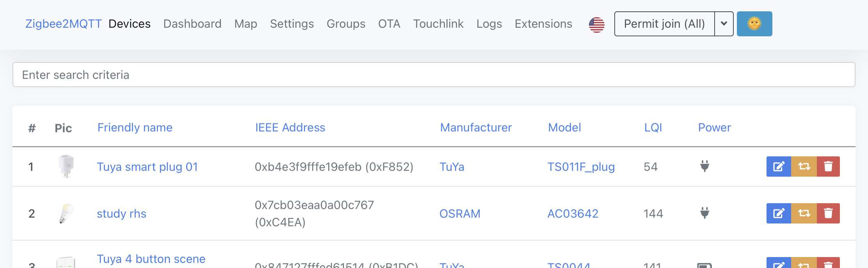Click LQI value 54
Viewport: 868px width, 268px height.
(x=651, y=167)
